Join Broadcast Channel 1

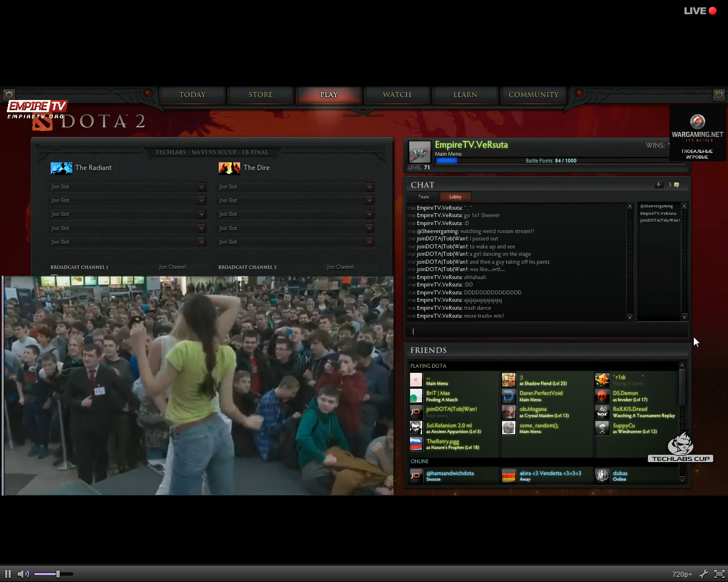tap(172, 267)
